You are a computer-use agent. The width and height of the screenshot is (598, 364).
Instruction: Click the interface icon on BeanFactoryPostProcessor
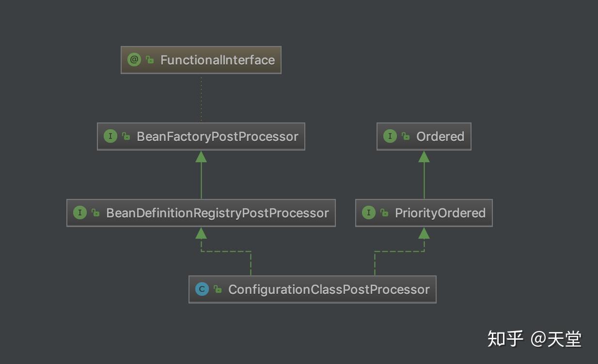point(110,136)
